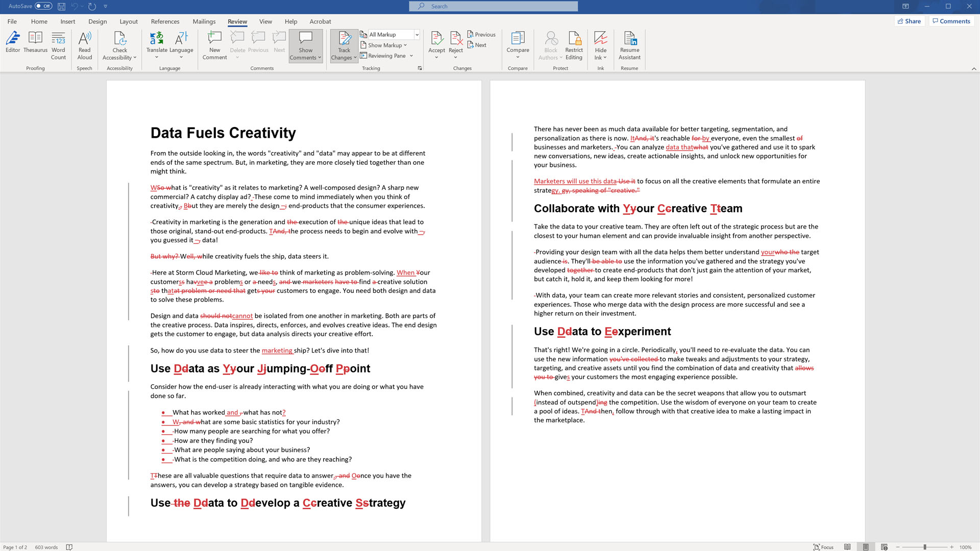The width and height of the screenshot is (980, 551).
Task: Open the Acrobat ribbon tab
Action: point(320,21)
